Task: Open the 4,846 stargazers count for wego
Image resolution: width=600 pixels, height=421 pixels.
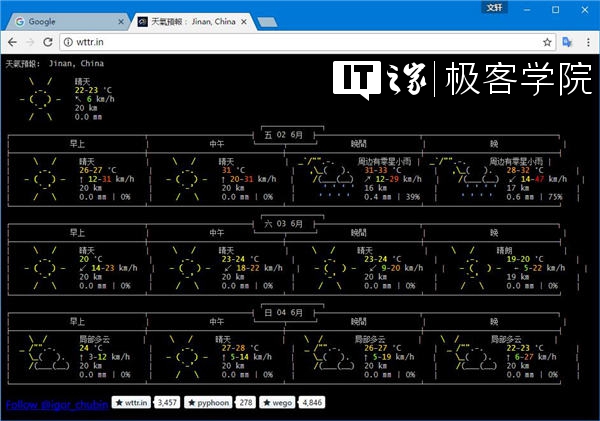Action: click(312, 403)
